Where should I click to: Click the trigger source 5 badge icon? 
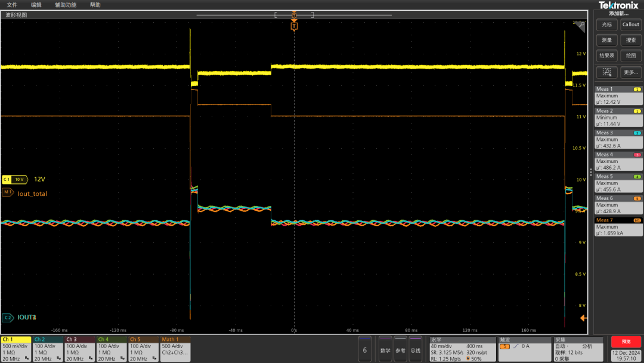[504, 346]
